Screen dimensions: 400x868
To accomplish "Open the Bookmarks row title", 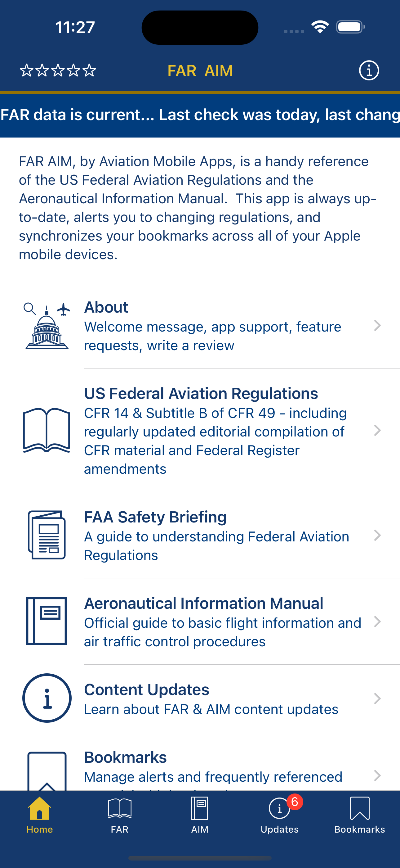I will click(126, 757).
